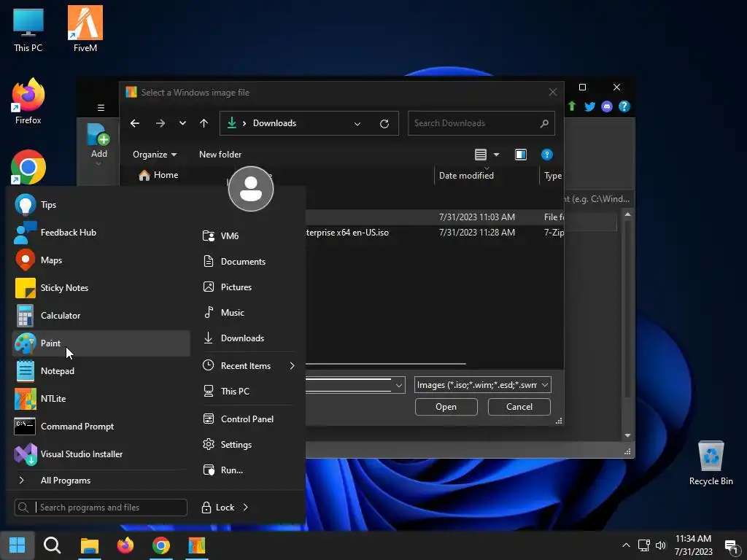This screenshot has height=560, width=747.
Task: Open Paint from Start menu
Action: click(x=101, y=343)
